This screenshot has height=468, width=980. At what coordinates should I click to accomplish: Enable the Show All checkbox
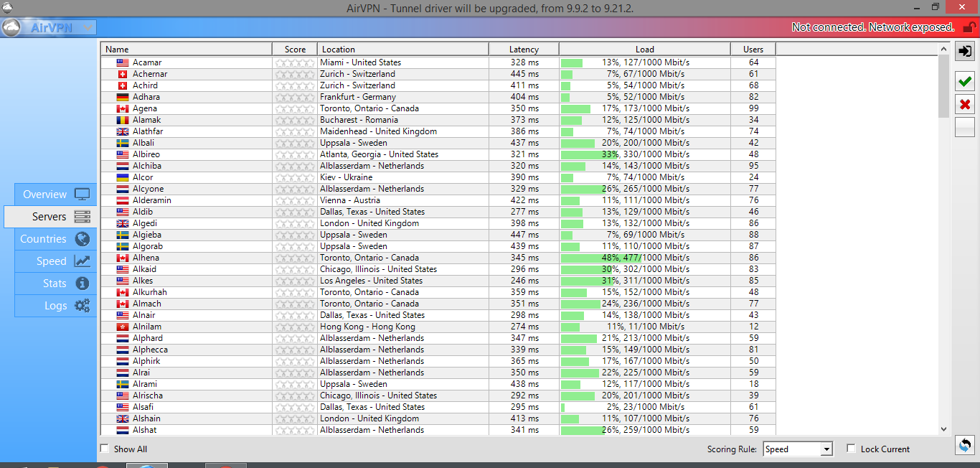pos(105,449)
